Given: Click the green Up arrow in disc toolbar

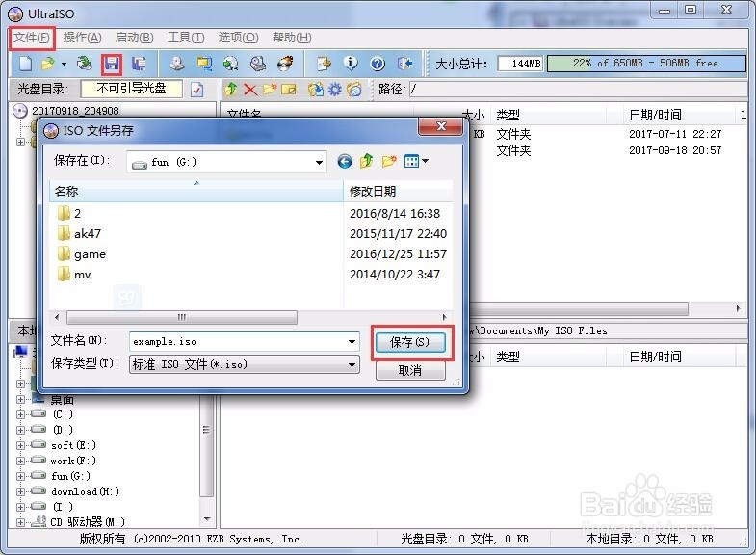Looking at the screenshot, I should click(231, 90).
